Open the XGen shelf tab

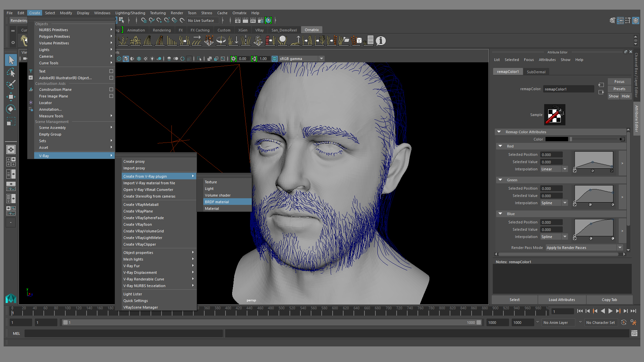[243, 30]
